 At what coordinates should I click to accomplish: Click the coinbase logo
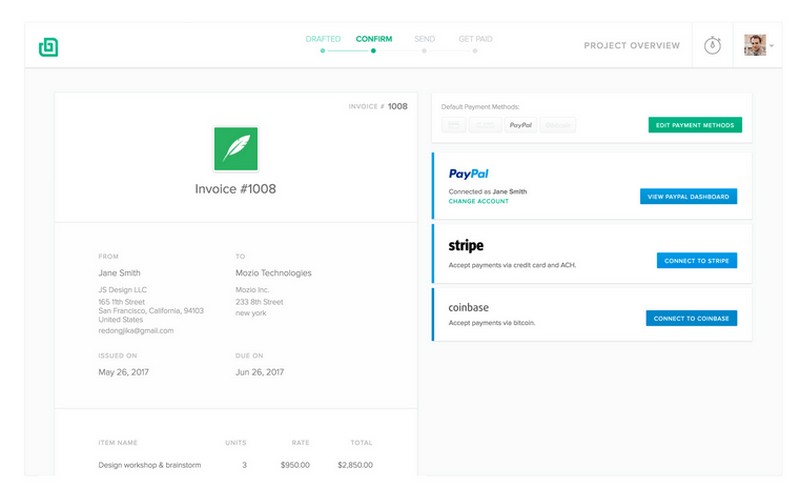point(468,307)
